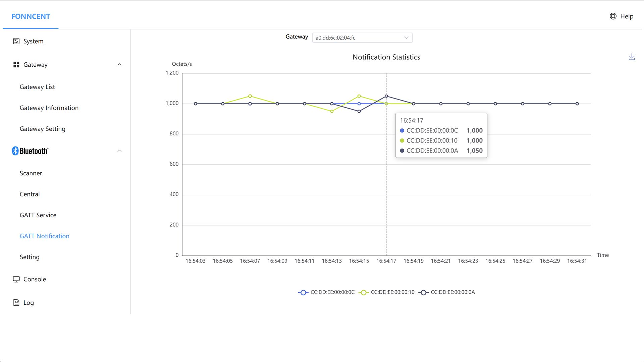Select Gateway List in sidebar
The width and height of the screenshot is (644, 362).
(37, 87)
